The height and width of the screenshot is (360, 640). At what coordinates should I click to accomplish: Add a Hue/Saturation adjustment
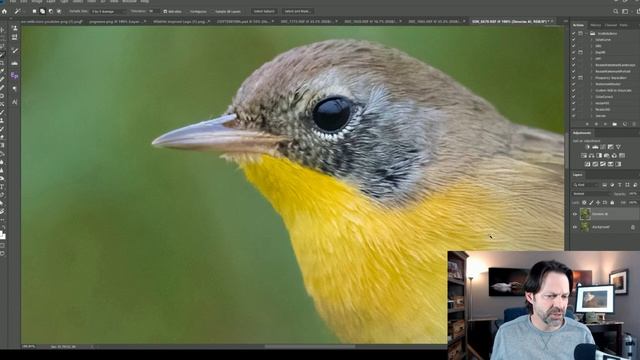(x=584, y=156)
